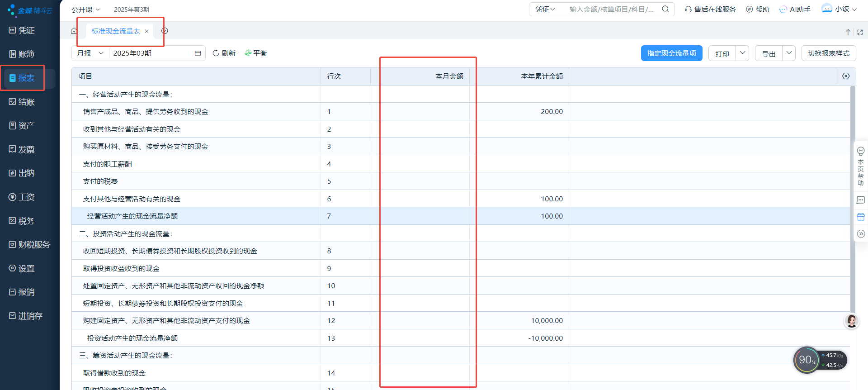Close the 标准现金流量表 tab
Viewport: 868px width, 390px height.
click(x=146, y=31)
